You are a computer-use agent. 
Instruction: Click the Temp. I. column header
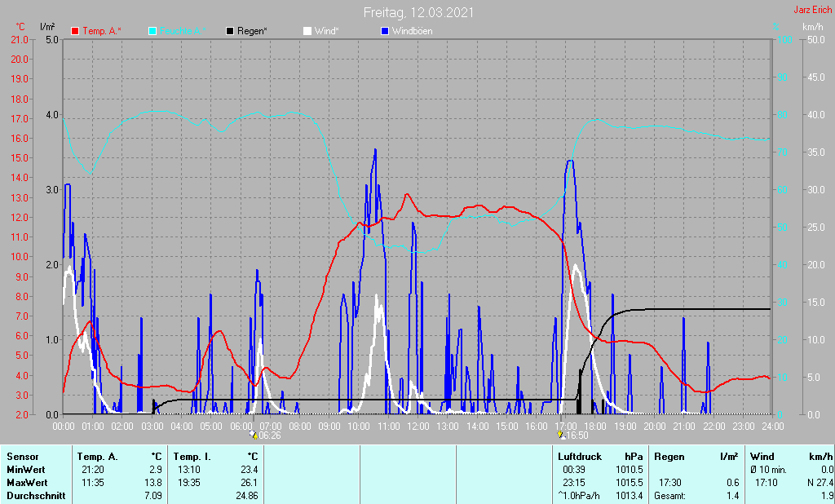pyautogui.click(x=192, y=457)
